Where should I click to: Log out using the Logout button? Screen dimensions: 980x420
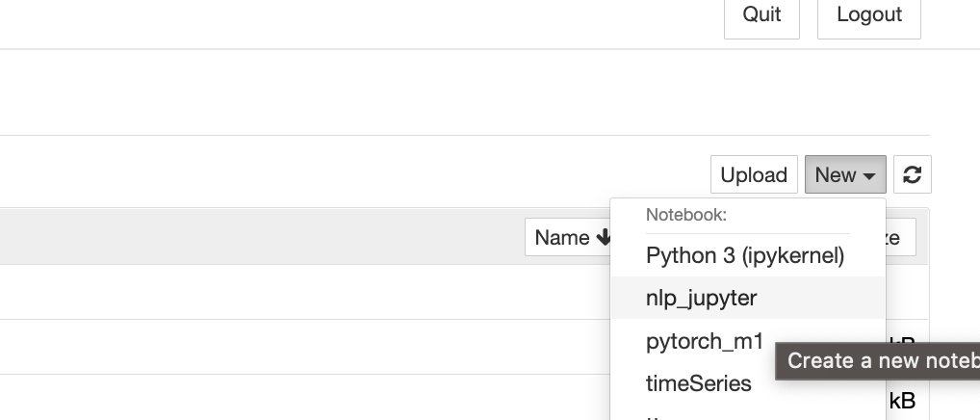[868, 15]
